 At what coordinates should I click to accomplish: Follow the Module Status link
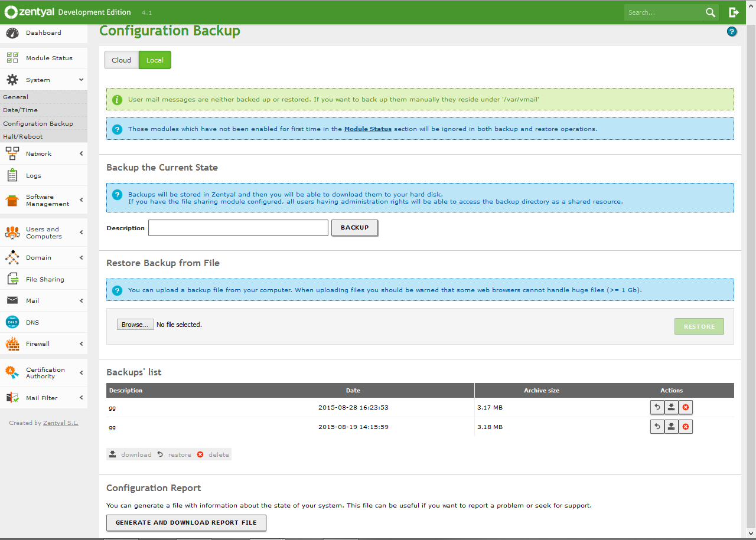(x=368, y=129)
